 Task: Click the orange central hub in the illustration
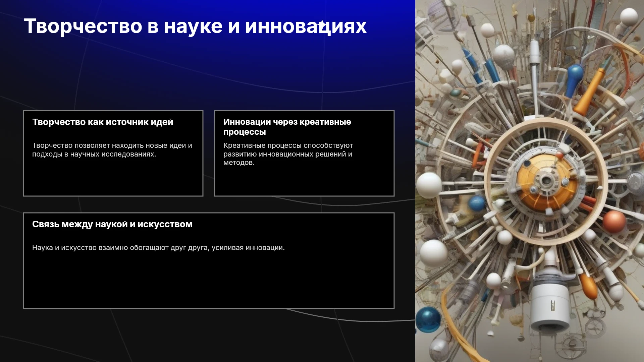pos(547,181)
